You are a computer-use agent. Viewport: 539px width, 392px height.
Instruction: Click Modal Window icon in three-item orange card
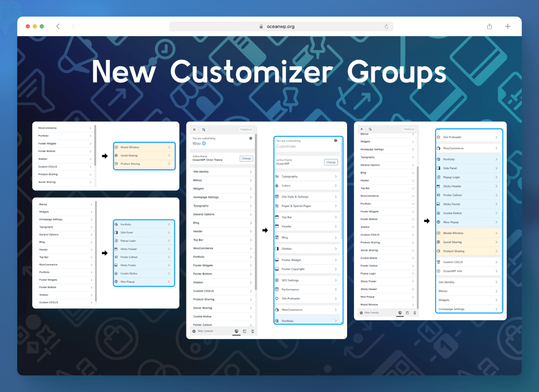pos(116,147)
